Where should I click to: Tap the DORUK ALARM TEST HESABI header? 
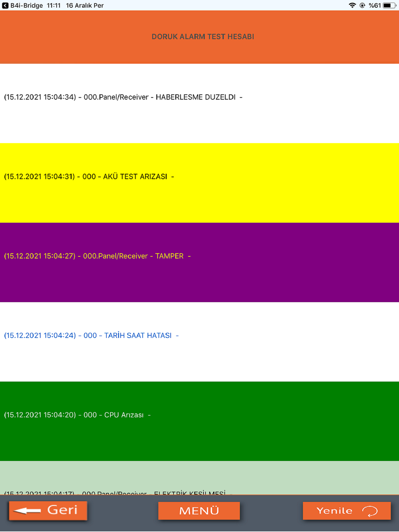[x=203, y=37]
